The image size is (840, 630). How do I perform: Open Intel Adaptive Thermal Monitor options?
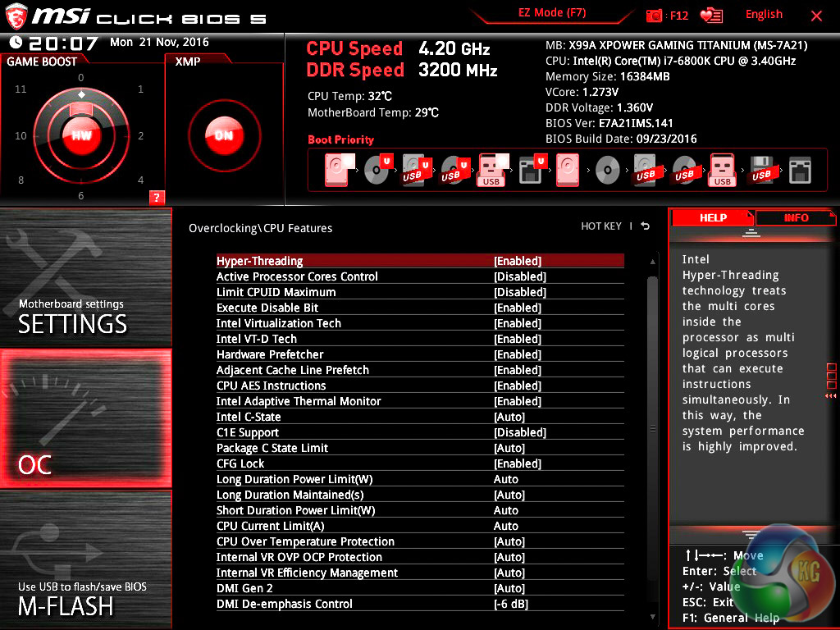pos(420,401)
